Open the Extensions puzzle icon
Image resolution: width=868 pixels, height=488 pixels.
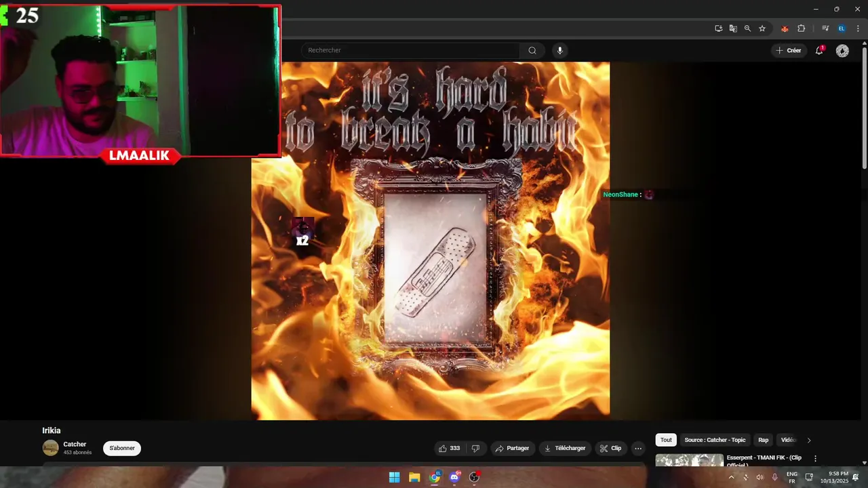[801, 28]
